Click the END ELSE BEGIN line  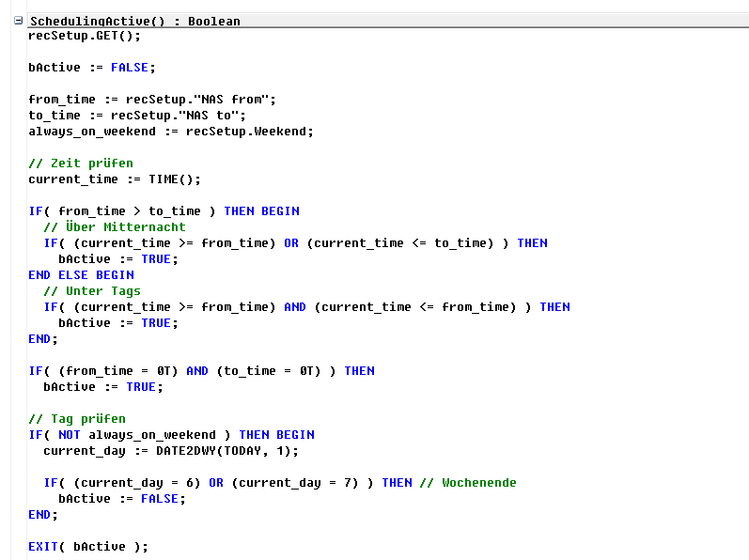pos(81,275)
